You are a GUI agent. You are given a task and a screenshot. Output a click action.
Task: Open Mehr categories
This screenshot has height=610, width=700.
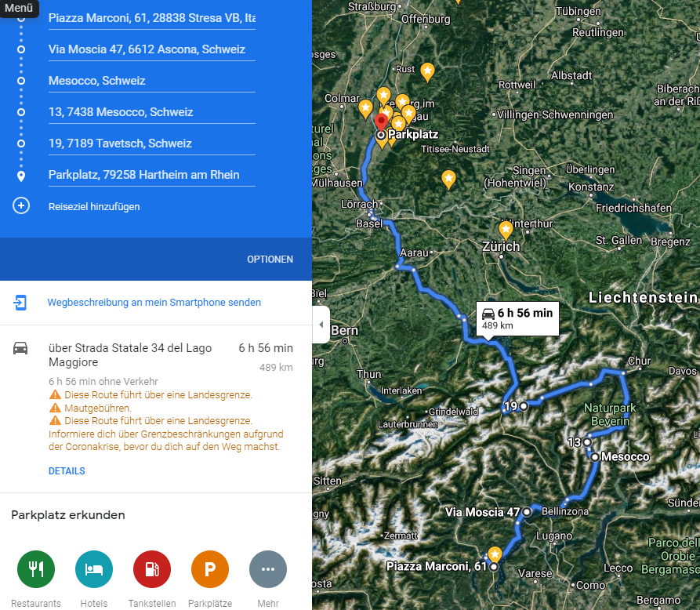click(268, 569)
